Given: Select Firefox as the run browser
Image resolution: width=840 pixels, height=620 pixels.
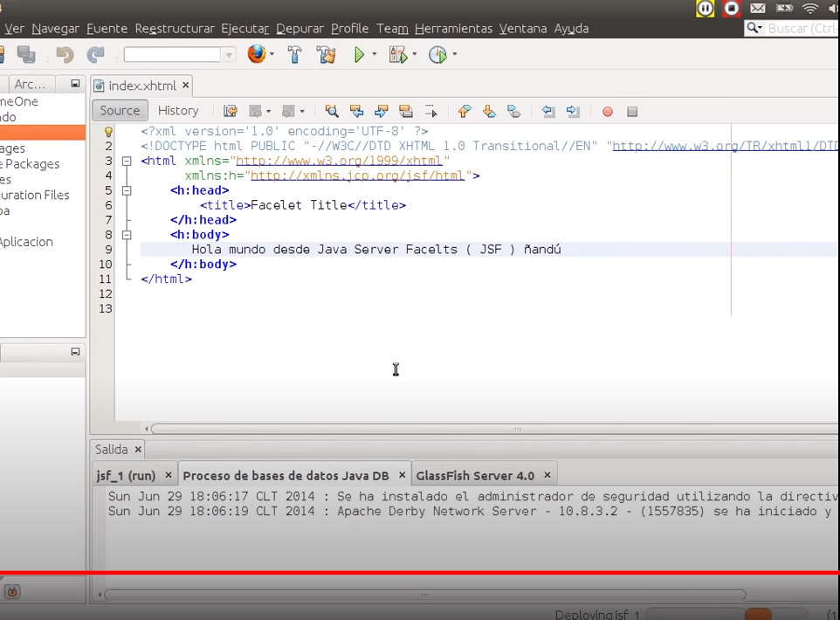Looking at the screenshot, I should point(257,54).
